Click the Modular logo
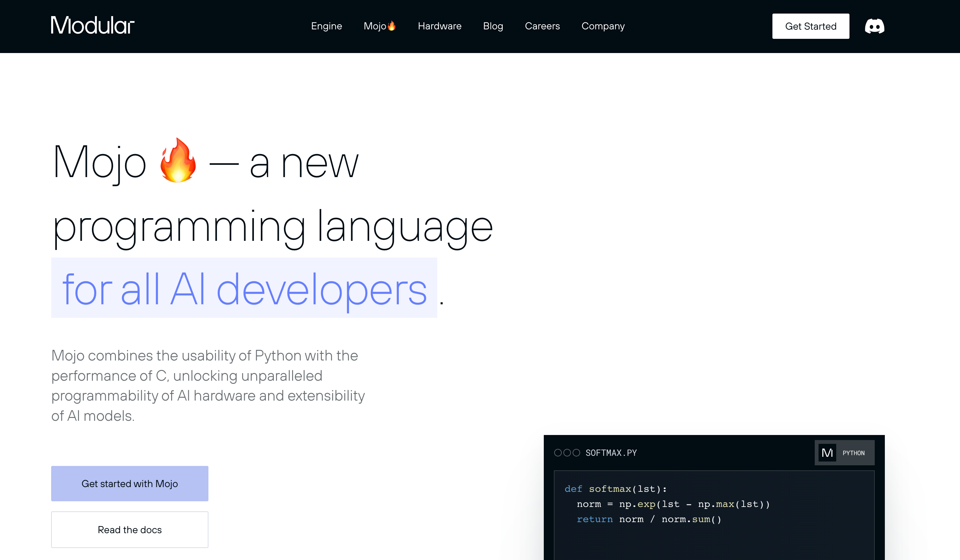 coord(93,26)
